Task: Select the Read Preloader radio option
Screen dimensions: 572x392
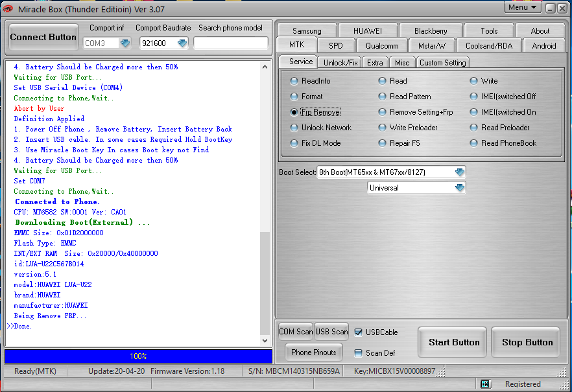Action: (x=473, y=128)
